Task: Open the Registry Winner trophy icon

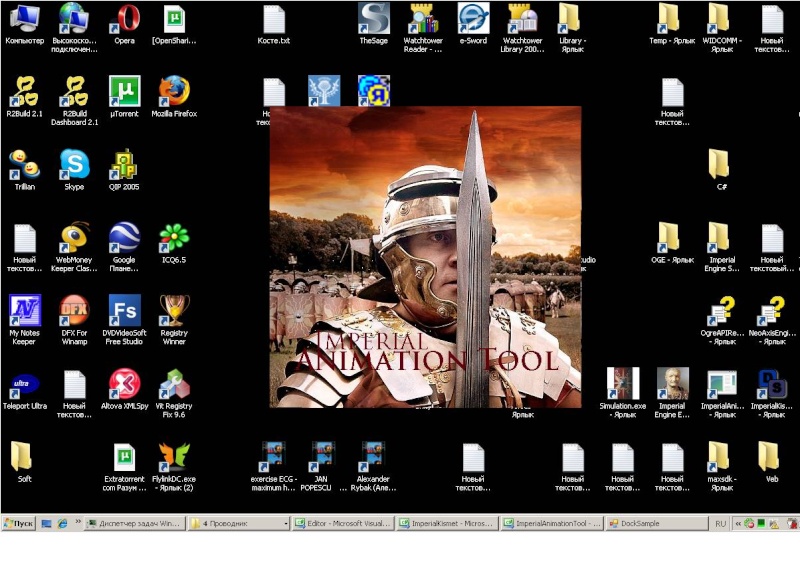Action: [x=174, y=320]
